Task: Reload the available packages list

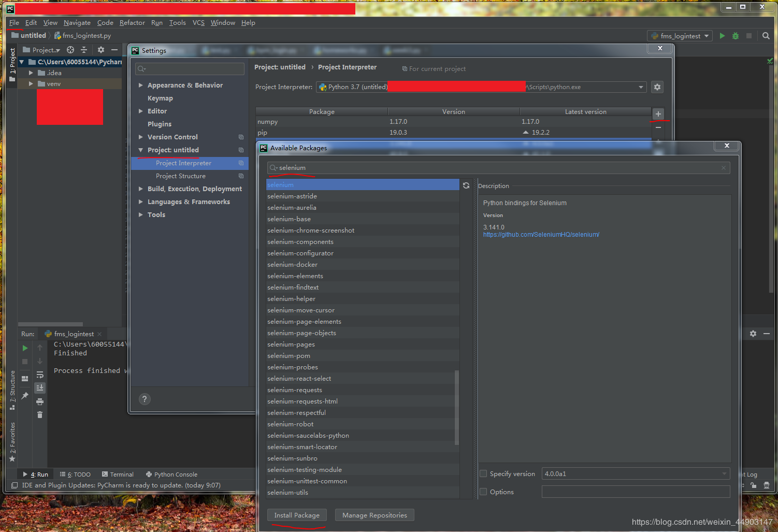Action: click(466, 185)
